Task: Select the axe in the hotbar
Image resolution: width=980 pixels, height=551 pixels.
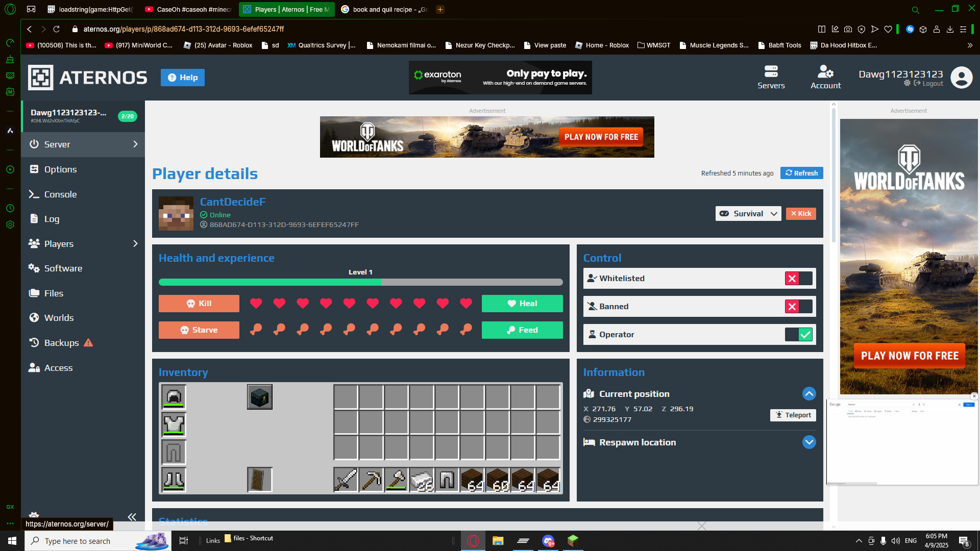Action: pyautogui.click(x=396, y=480)
